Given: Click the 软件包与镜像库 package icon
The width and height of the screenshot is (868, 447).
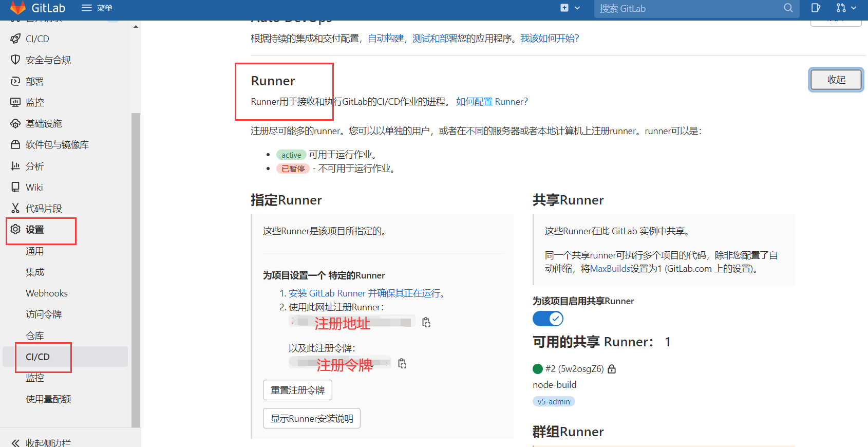Looking at the screenshot, I should (x=15, y=144).
